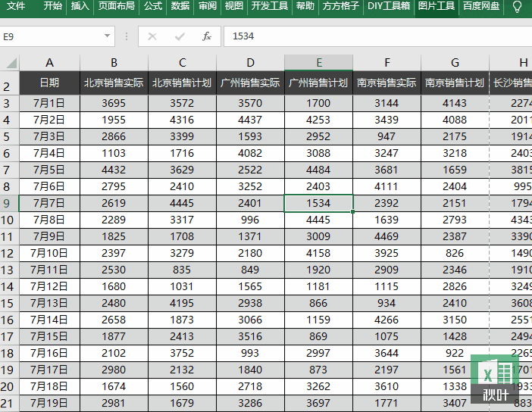
Task: Click the formula bar cancel X icon
Action: 152,36
